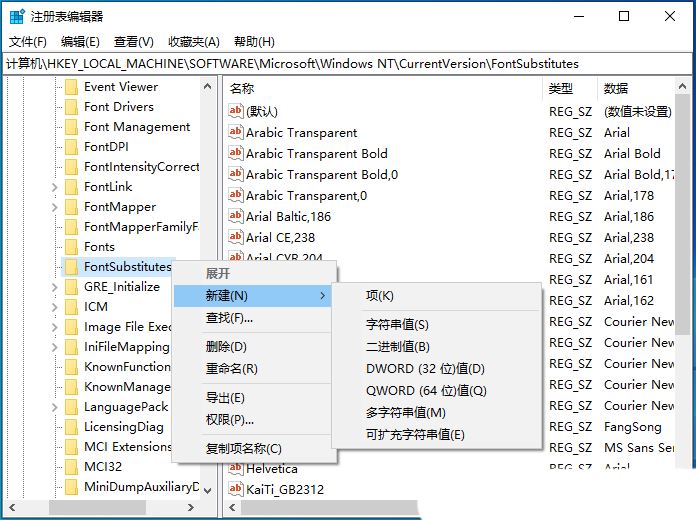Click the tree pane scroll down arrow
The image size is (696, 520).
point(207,490)
